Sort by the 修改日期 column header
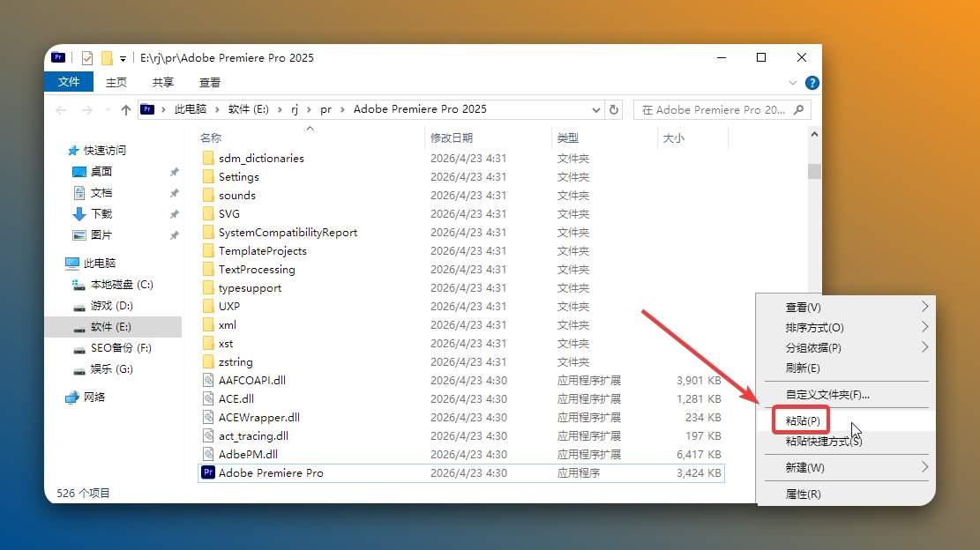This screenshot has height=550, width=980. pyautogui.click(x=452, y=138)
